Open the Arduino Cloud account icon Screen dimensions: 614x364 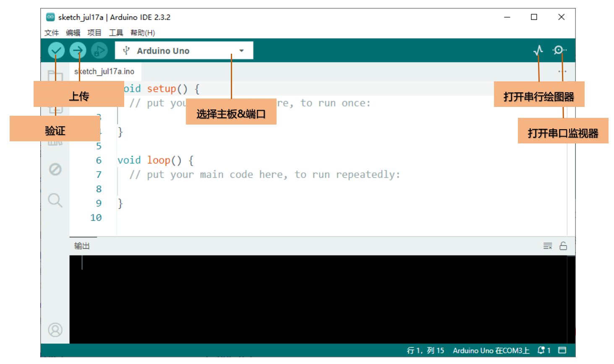click(55, 330)
